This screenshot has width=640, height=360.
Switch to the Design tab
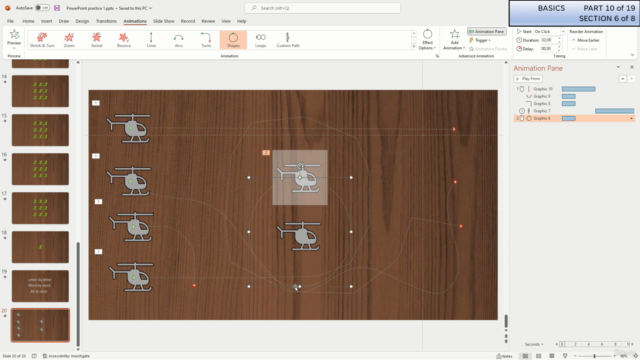point(82,21)
